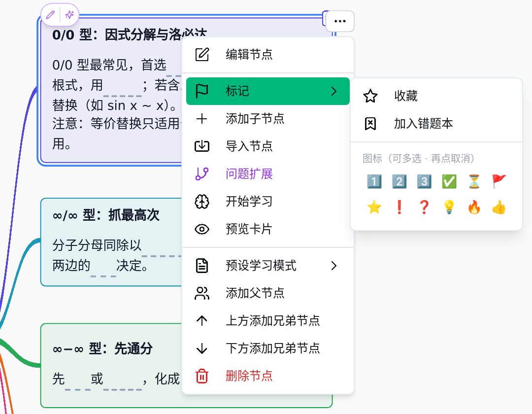
Task: Click the brain icon beside 开始学习
Action: click(x=202, y=202)
